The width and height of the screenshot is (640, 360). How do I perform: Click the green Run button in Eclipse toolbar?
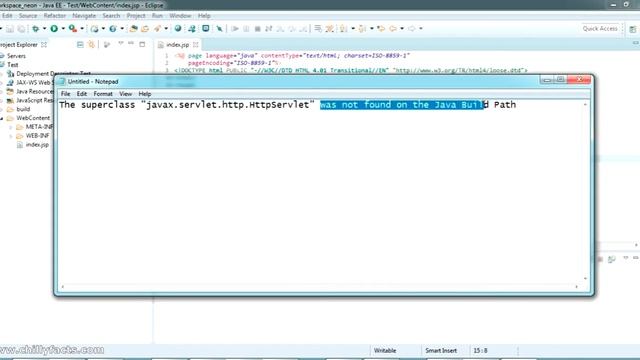click(x=54, y=29)
